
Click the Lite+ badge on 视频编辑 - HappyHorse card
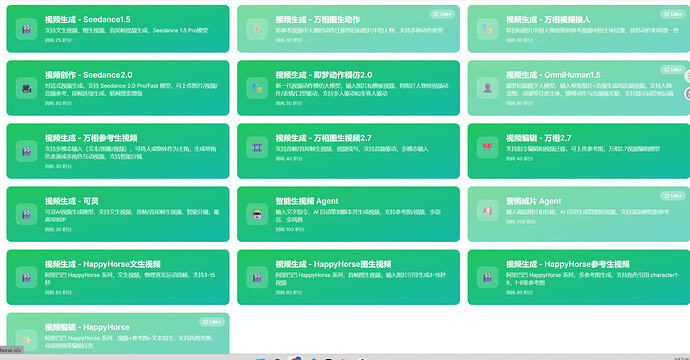pos(212,322)
